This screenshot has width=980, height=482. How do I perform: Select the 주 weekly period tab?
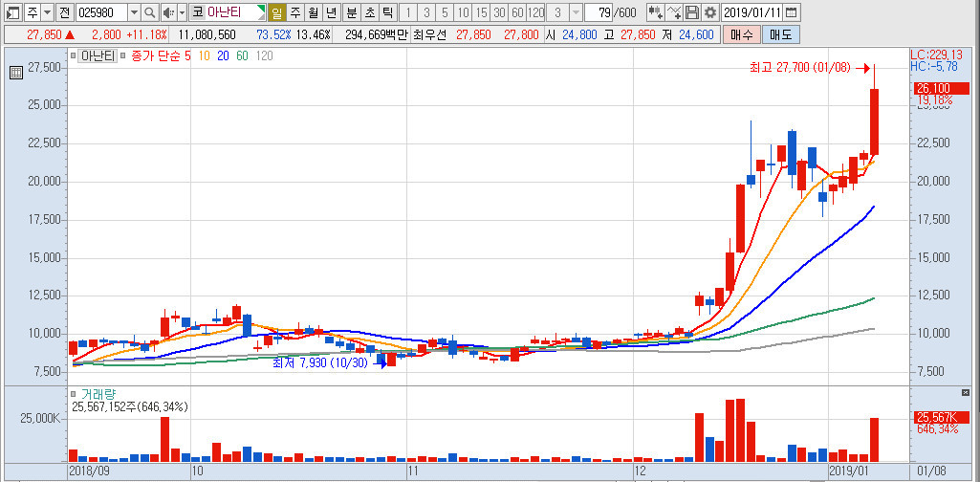(294, 11)
